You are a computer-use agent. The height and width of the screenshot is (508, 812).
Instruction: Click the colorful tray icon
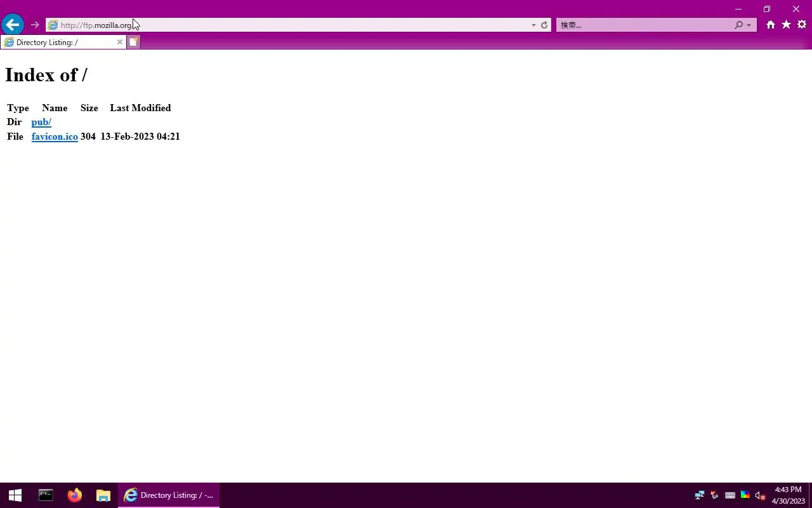click(745, 495)
